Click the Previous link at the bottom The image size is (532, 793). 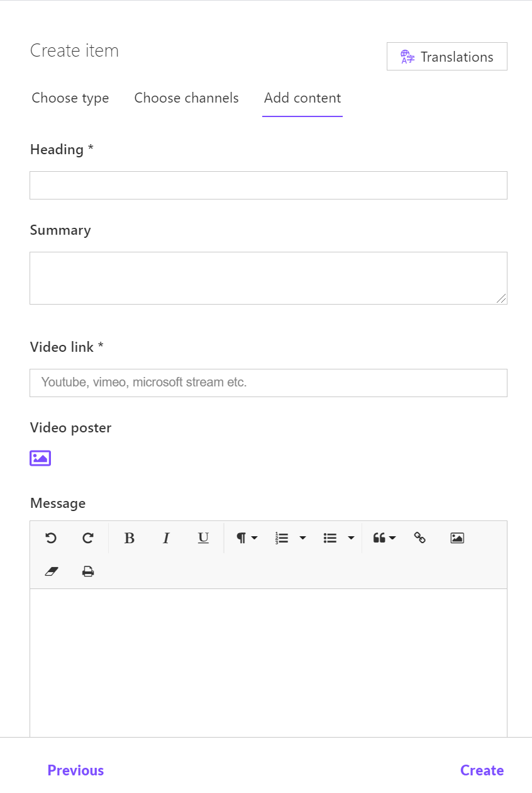click(x=75, y=770)
